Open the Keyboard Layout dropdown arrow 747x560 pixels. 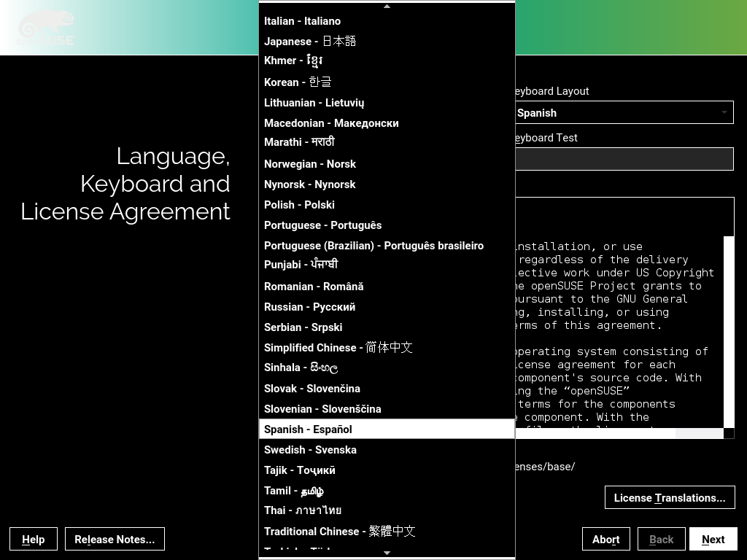tap(724, 112)
